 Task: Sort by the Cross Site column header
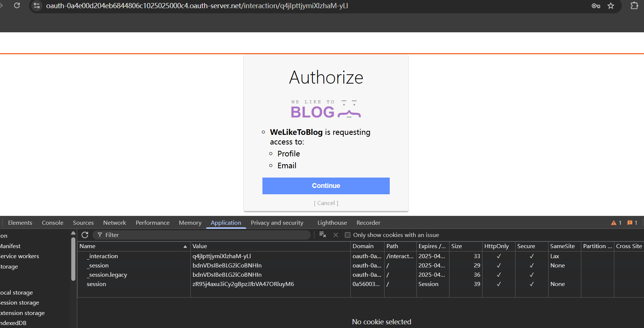point(629,246)
